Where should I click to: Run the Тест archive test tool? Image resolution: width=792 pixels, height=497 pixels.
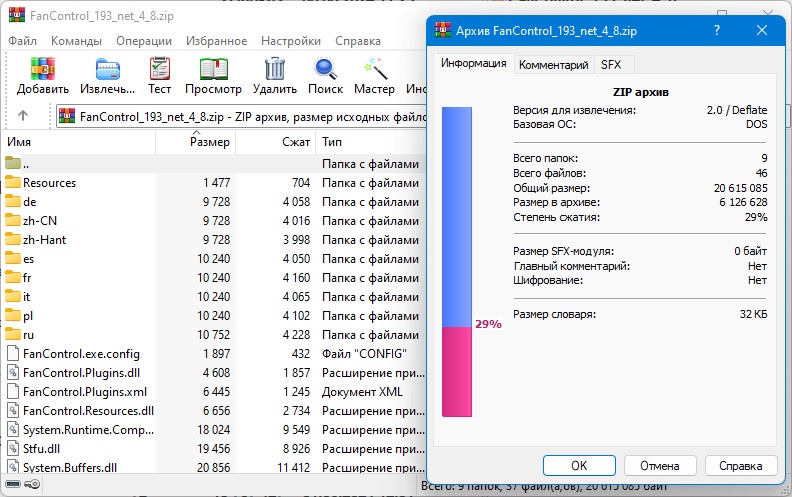click(x=160, y=69)
